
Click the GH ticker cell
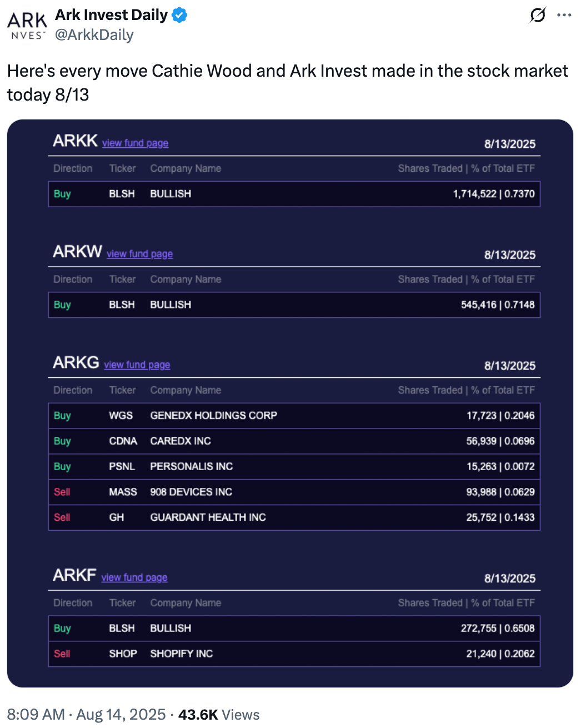click(x=117, y=517)
